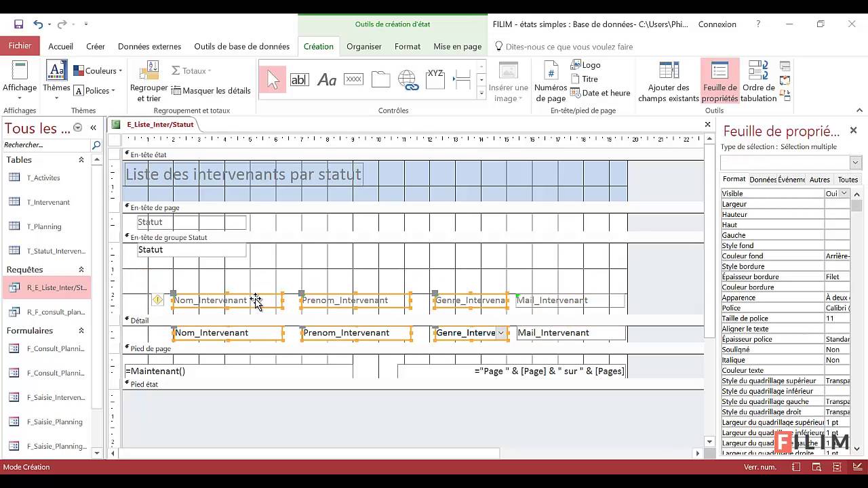
Task: Select the Autres tab in property sheet
Action: pos(819,180)
